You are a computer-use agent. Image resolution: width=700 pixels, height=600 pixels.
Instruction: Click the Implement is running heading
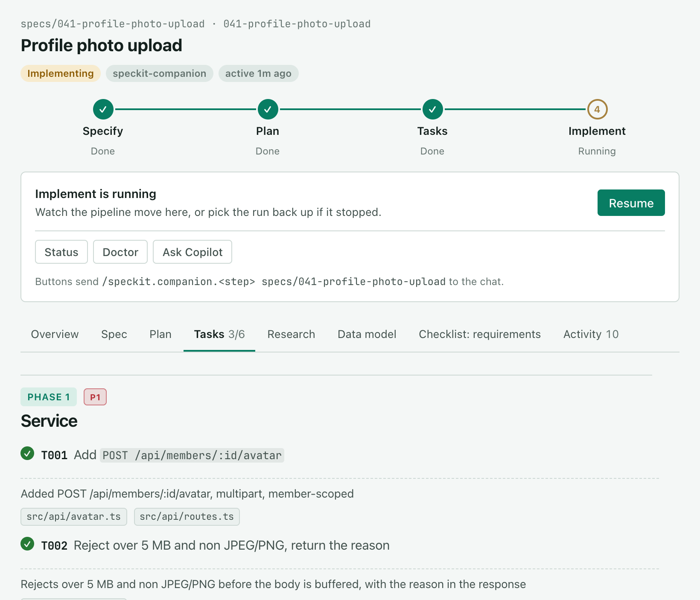tap(96, 194)
